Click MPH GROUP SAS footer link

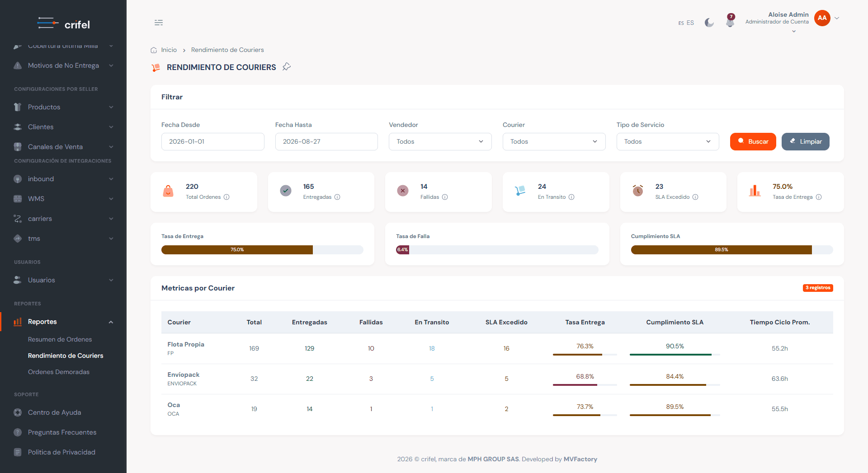(x=493, y=459)
